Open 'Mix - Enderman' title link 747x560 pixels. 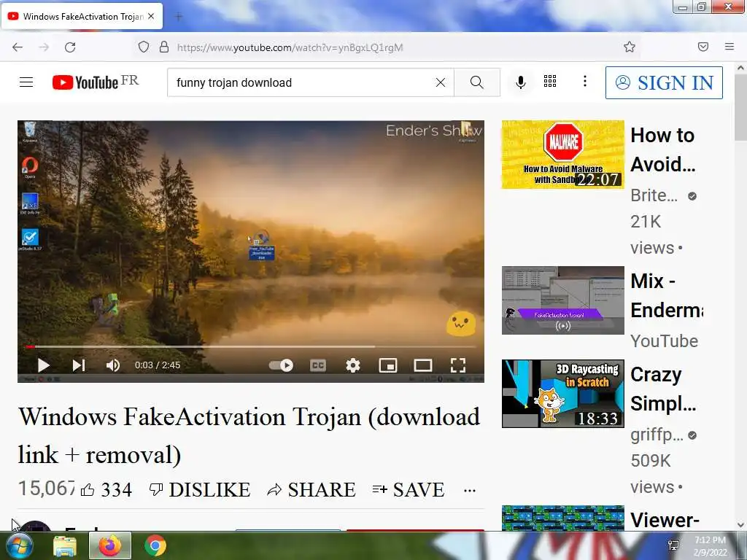[667, 295]
